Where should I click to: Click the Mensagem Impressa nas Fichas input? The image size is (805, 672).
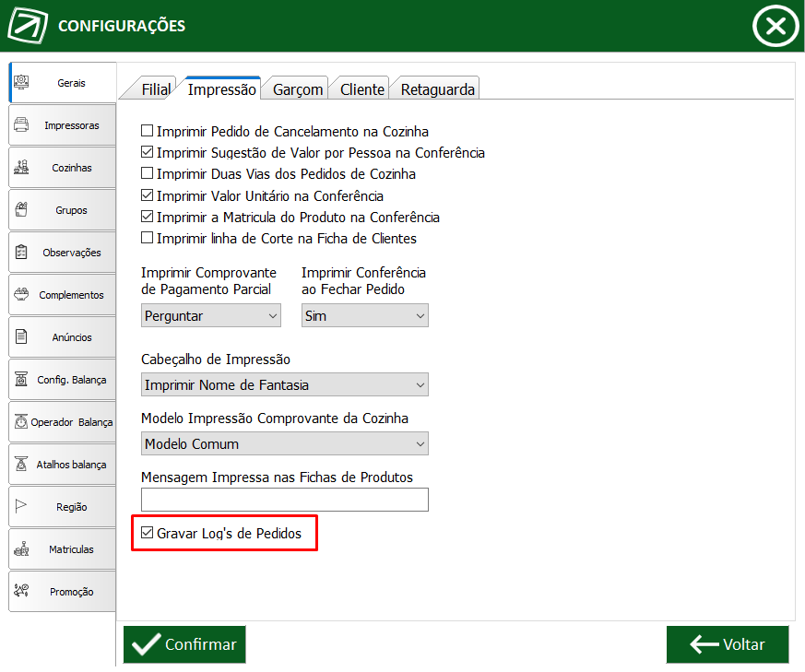coord(284,500)
